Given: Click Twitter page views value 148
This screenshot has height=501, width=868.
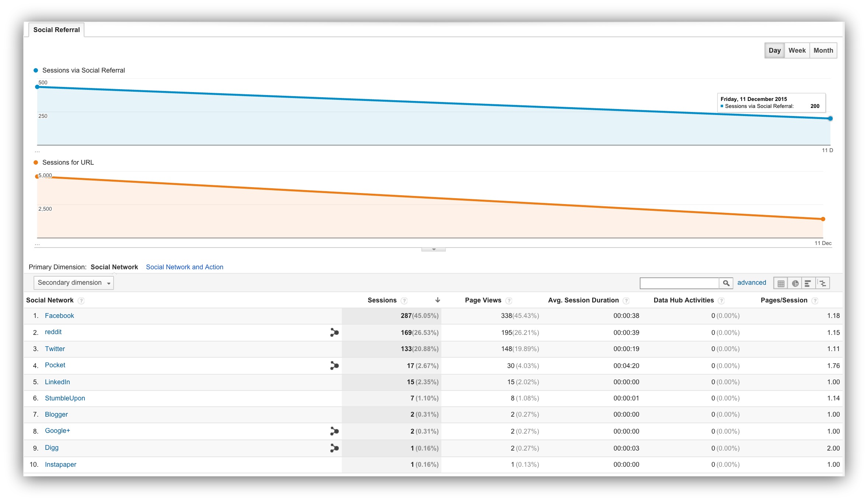Looking at the screenshot, I should tap(506, 349).
